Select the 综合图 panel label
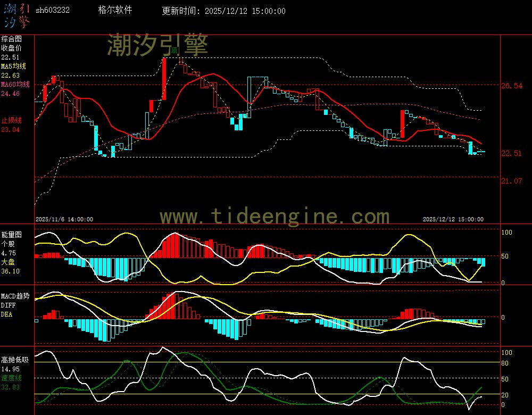 [11, 39]
